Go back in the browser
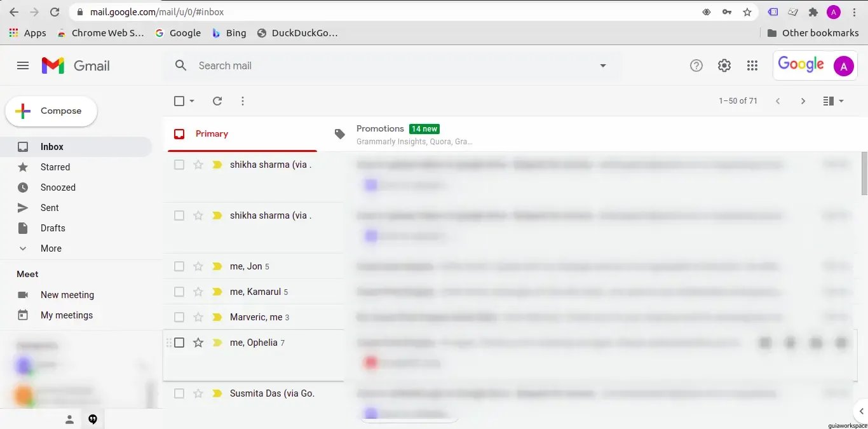This screenshot has height=429, width=868. pos(13,12)
